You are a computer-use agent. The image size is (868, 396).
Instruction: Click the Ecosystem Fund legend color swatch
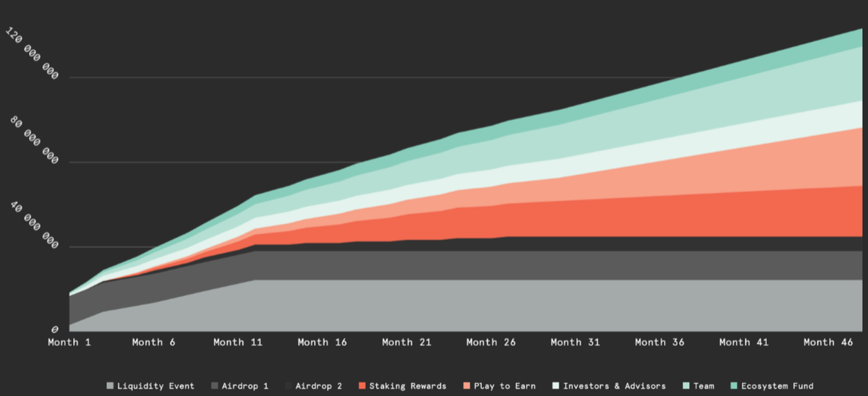[734, 386]
